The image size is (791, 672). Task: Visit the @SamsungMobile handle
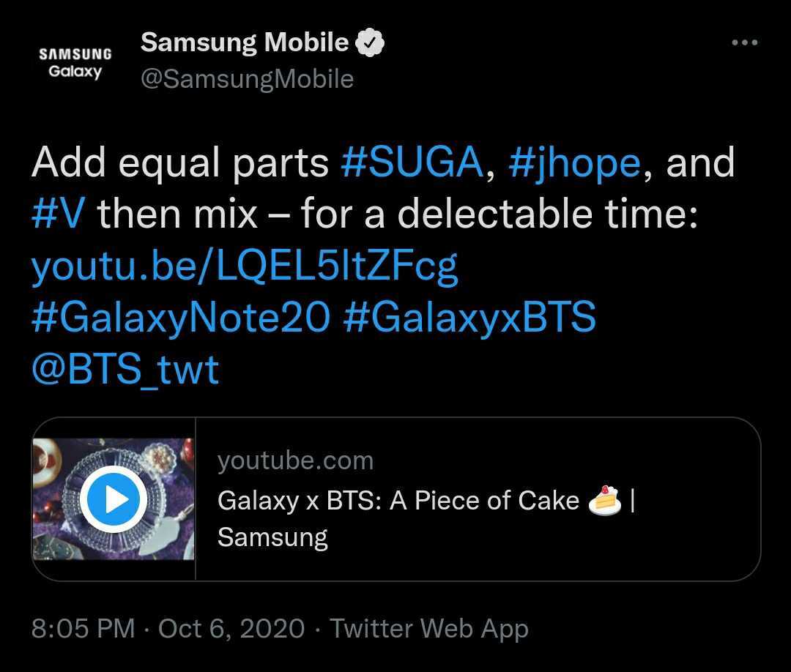click(247, 79)
